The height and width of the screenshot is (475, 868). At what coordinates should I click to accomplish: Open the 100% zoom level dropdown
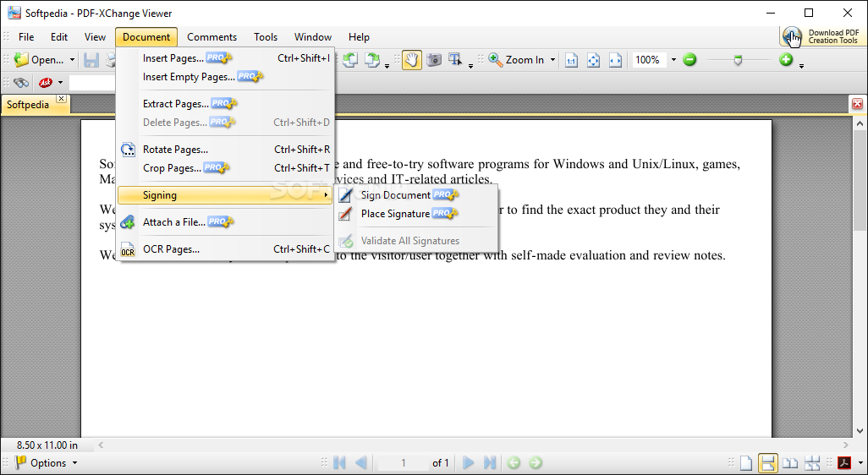(x=673, y=60)
